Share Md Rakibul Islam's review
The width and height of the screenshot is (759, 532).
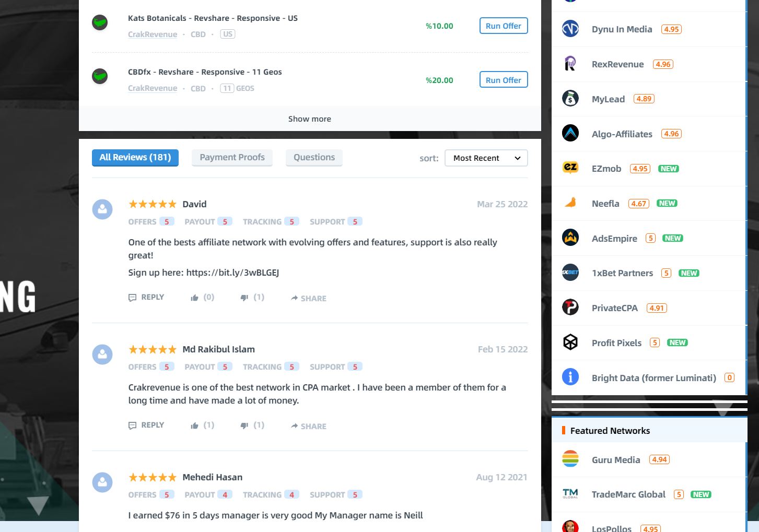[x=309, y=426]
